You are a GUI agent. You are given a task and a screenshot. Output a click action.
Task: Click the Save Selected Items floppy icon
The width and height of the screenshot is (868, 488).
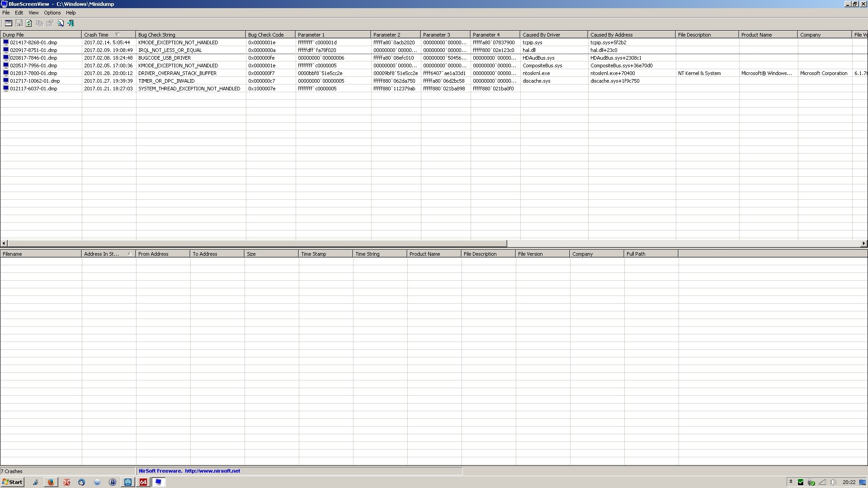19,23
